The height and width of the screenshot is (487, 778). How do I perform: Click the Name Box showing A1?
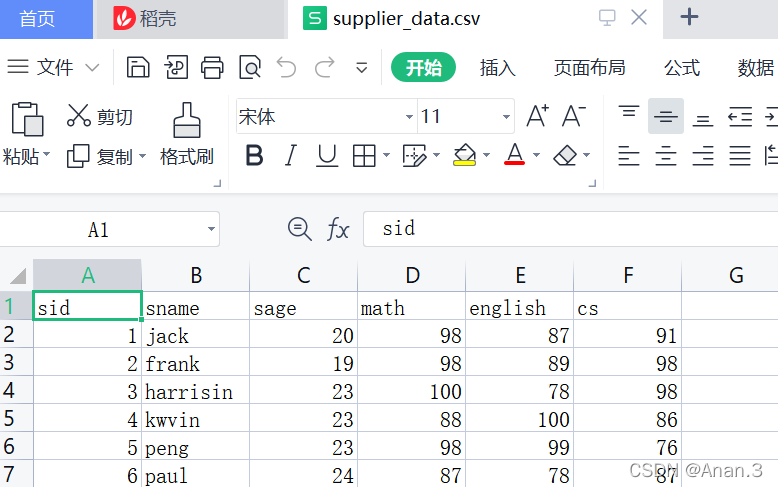pos(109,229)
